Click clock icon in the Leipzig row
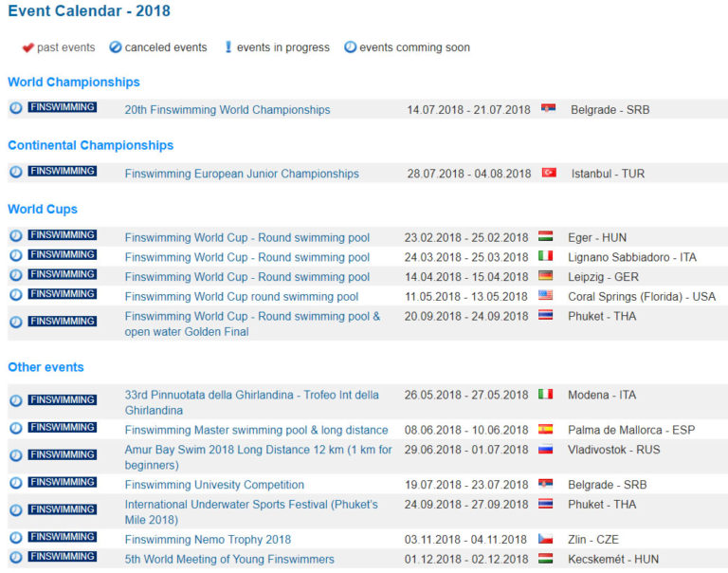Image resolution: width=728 pixels, height=573 pixels. [16, 275]
